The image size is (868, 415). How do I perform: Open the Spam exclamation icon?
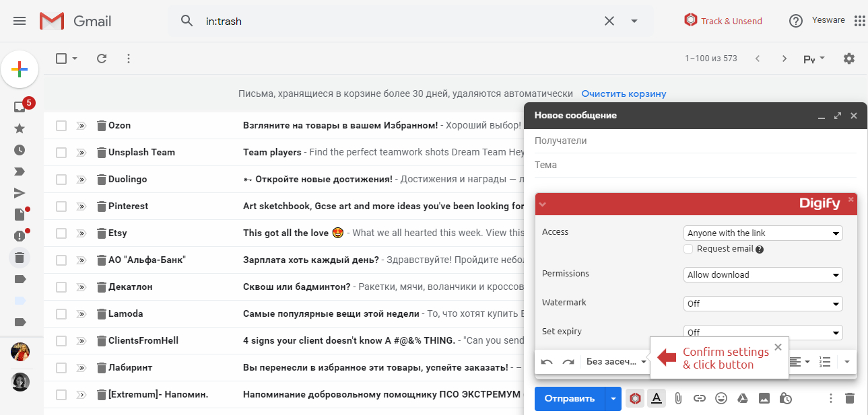tap(20, 236)
